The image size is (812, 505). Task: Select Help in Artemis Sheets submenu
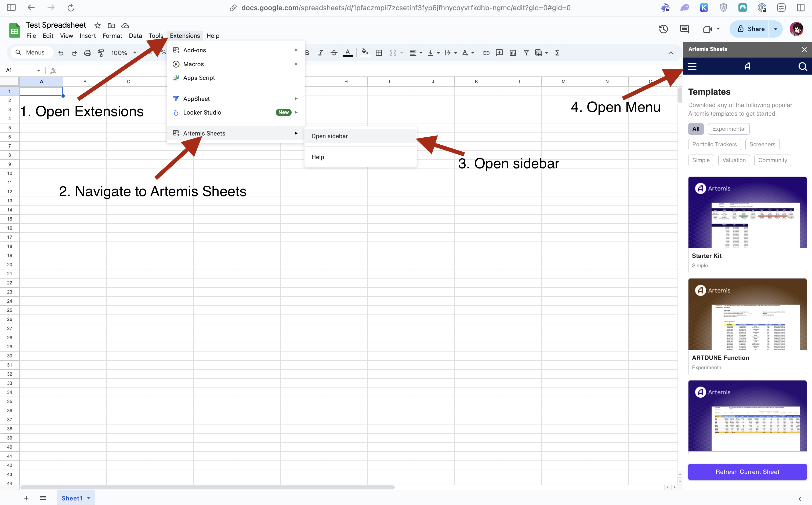[x=360, y=157]
